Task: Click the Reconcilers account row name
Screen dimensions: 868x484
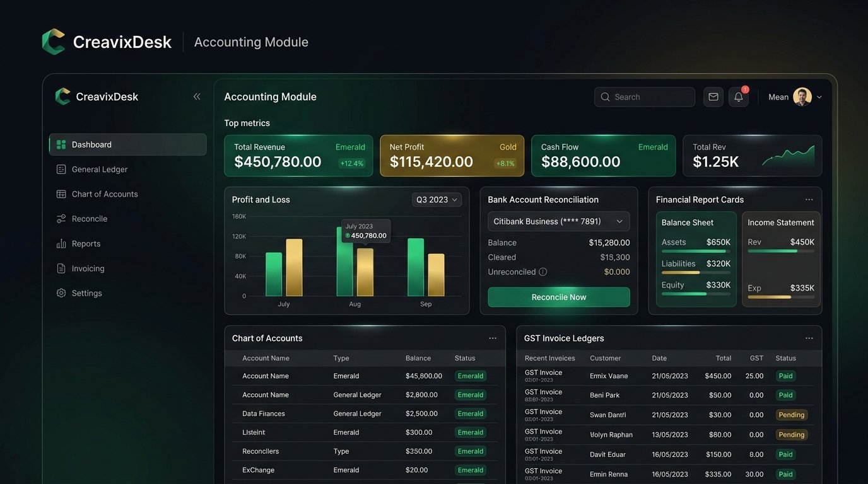Action: click(261, 451)
